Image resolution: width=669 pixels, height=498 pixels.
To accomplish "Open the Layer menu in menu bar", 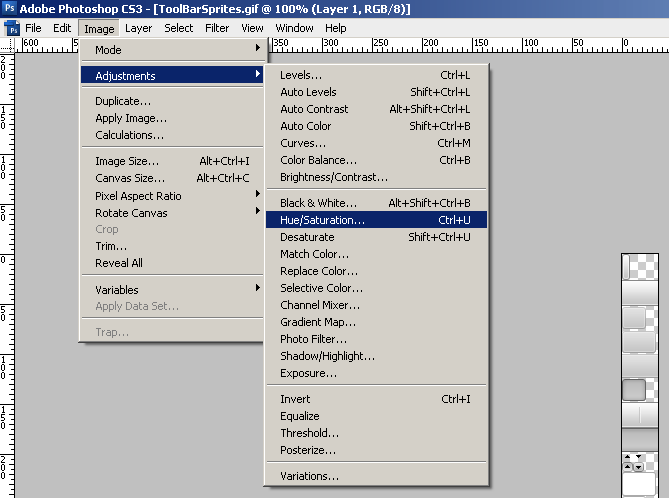I will tap(138, 28).
